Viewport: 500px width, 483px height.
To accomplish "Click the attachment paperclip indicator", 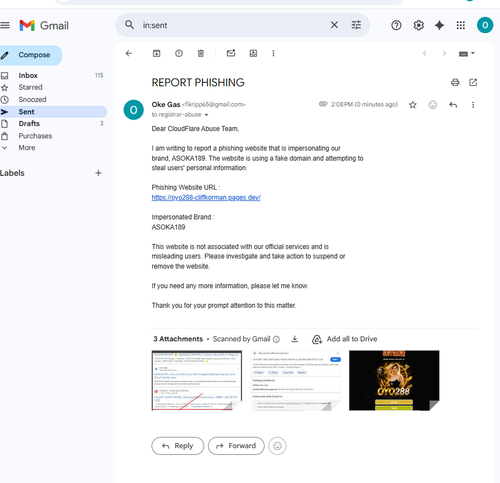I will click(323, 104).
